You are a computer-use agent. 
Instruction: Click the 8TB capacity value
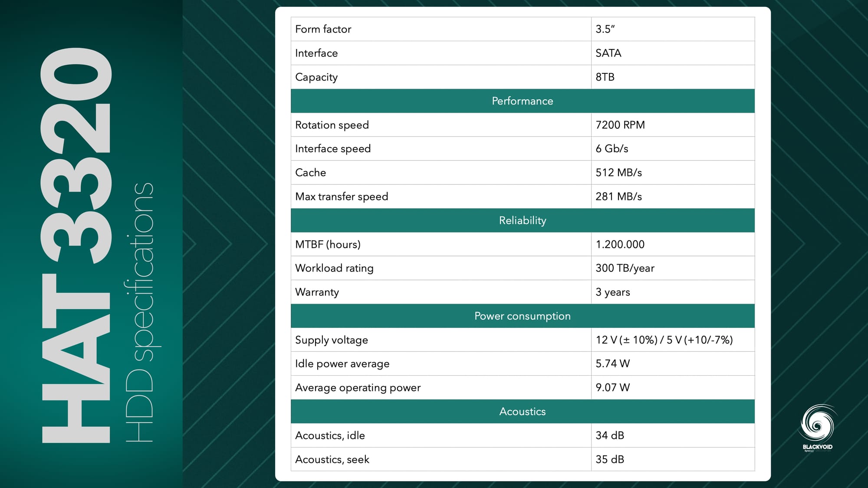point(605,77)
